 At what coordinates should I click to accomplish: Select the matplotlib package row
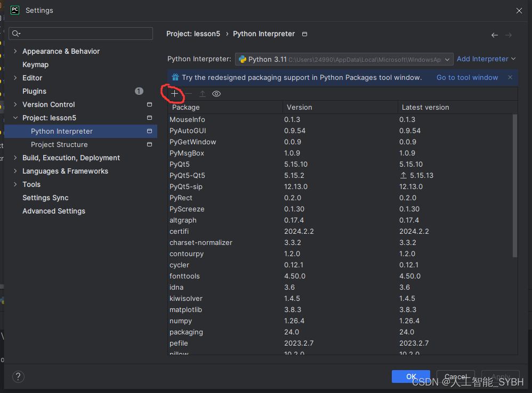pos(340,309)
